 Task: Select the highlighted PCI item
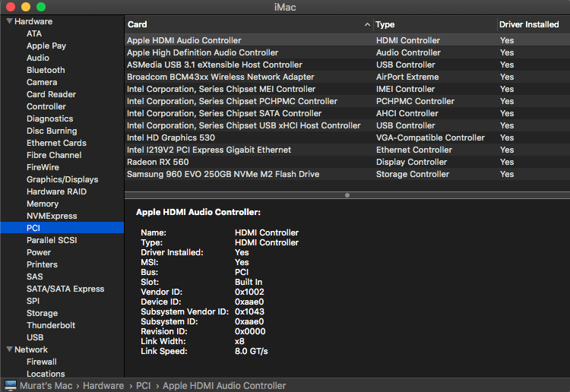tap(62, 228)
